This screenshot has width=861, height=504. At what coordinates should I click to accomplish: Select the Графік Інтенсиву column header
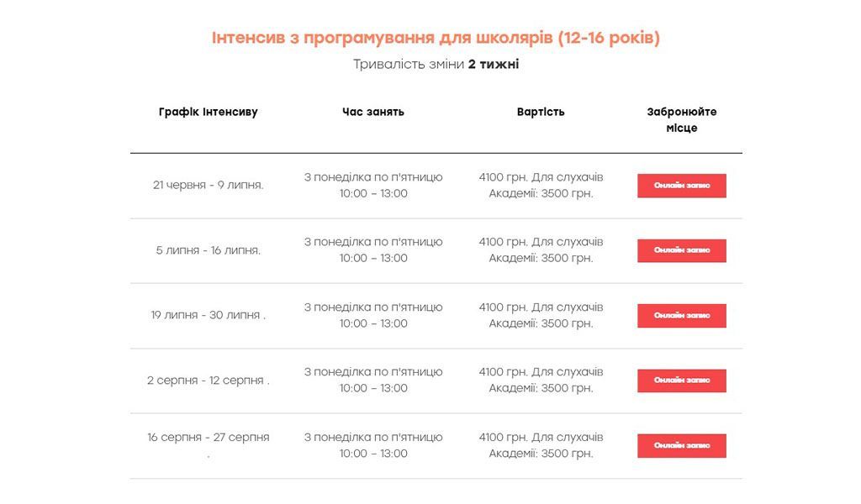208,111
